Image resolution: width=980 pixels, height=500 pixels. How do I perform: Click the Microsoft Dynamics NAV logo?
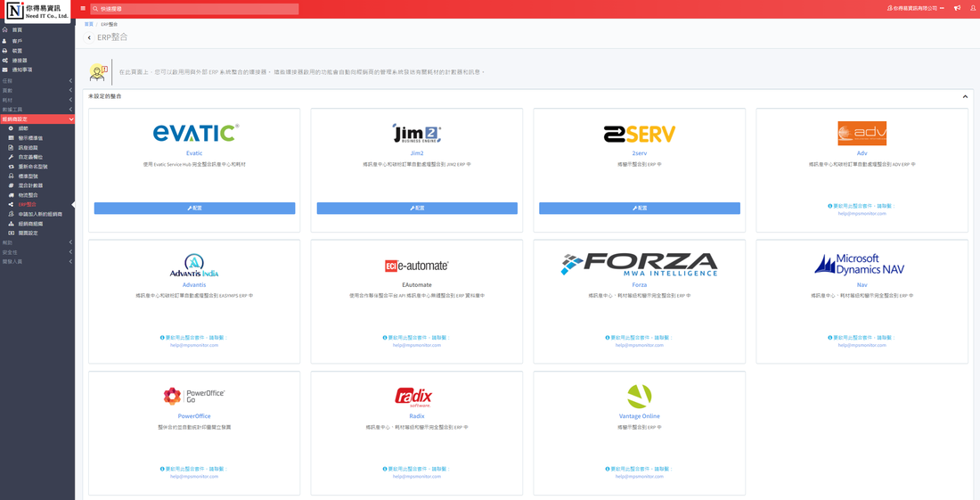860,265
